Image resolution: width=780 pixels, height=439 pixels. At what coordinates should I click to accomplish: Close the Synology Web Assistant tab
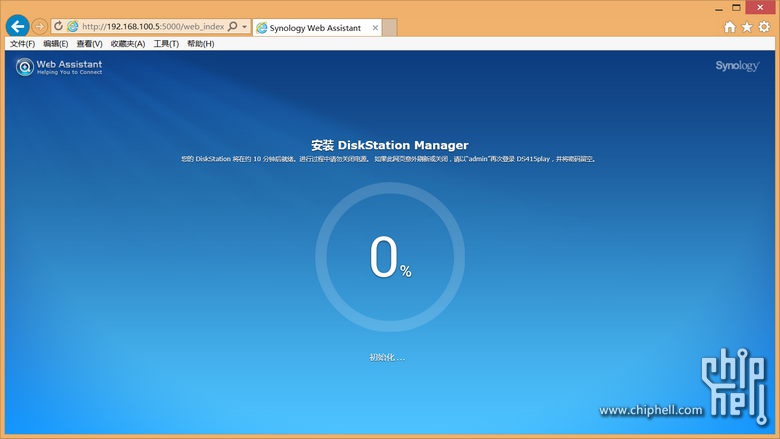(376, 28)
